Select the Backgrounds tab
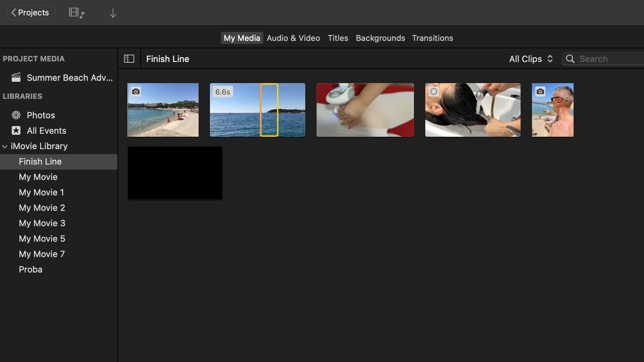644x362 pixels. point(380,38)
